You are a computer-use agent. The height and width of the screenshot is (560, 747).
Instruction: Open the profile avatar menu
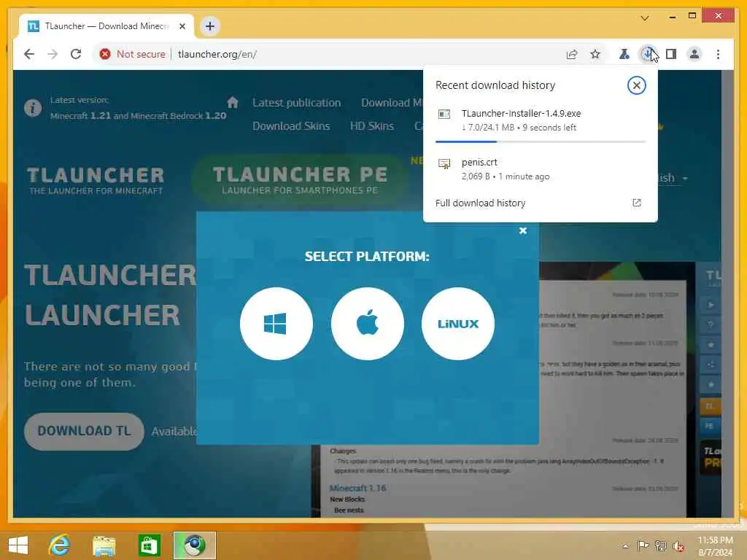[694, 54]
